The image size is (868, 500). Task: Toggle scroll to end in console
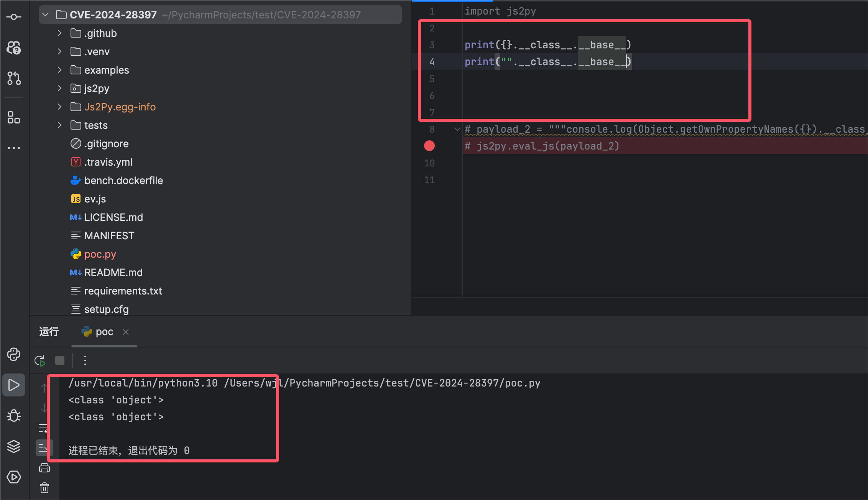pyautogui.click(x=43, y=448)
